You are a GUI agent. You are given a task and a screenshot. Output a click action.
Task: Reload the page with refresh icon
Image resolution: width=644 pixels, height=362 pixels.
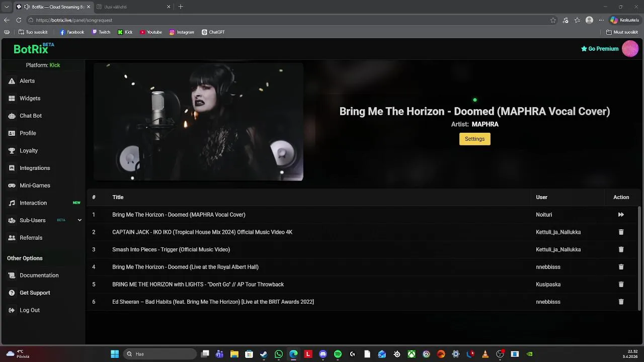19,20
